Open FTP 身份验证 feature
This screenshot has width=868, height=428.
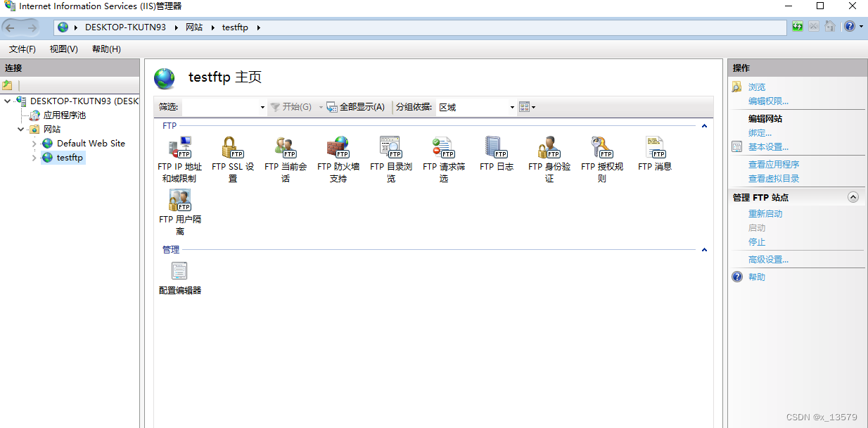tap(549, 160)
